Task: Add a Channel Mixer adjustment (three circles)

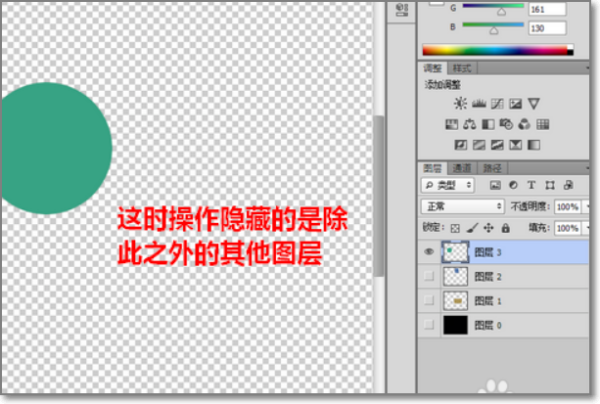Action: coord(524,124)
